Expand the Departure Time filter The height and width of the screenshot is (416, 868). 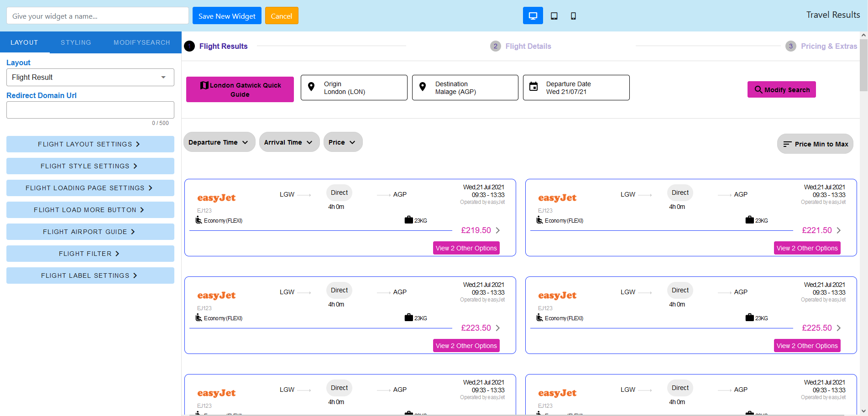pyautogui.click(x=219, y=142)
